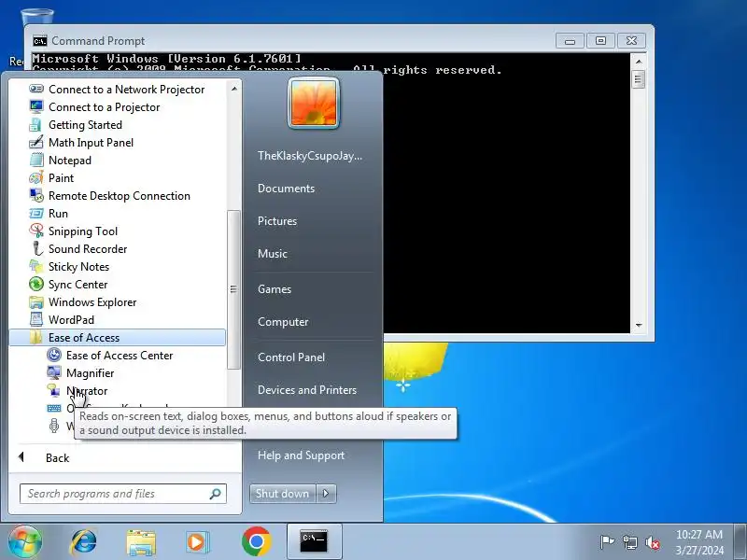Switch to Command Prompt taskbar button
Image resolution: width=747 pixels, height=560 pixels.
[x=314, y=542]
